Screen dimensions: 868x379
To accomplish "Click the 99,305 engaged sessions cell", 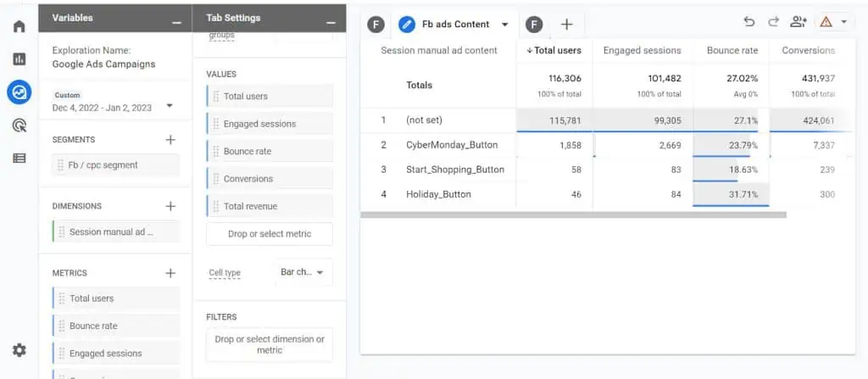I will tap(643, 120).
